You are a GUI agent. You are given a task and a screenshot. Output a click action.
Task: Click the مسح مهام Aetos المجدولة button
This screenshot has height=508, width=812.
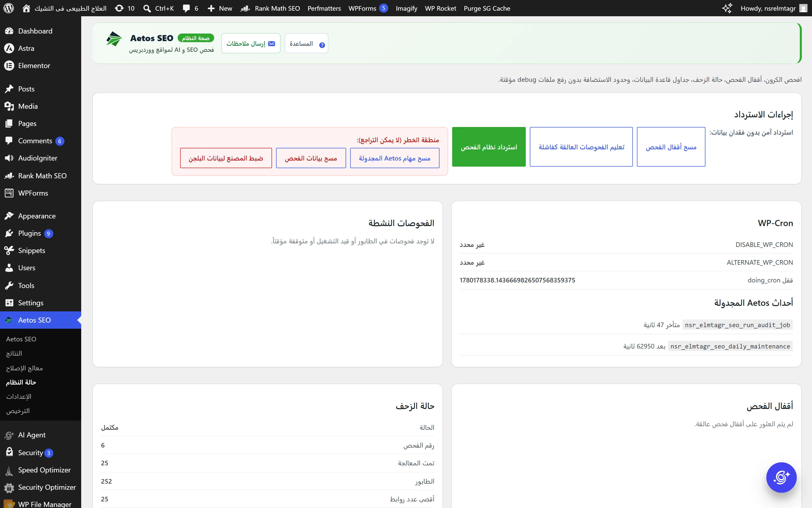click(x=395, y=158)
